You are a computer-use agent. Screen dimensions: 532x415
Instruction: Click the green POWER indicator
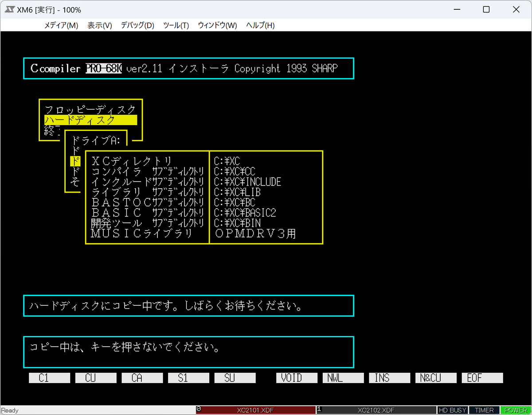(516, 410)
